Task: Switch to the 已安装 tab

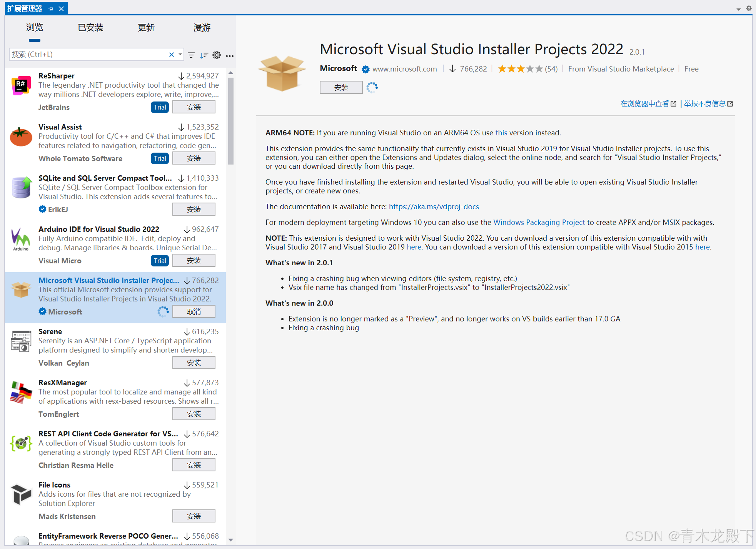Action: pos(90,28)
